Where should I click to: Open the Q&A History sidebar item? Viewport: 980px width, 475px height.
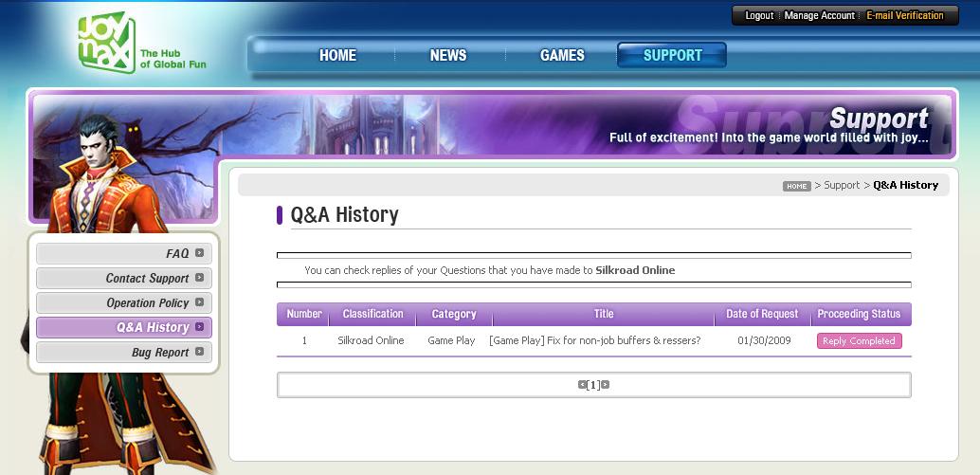pyautogui.click(x=152, y=327)
